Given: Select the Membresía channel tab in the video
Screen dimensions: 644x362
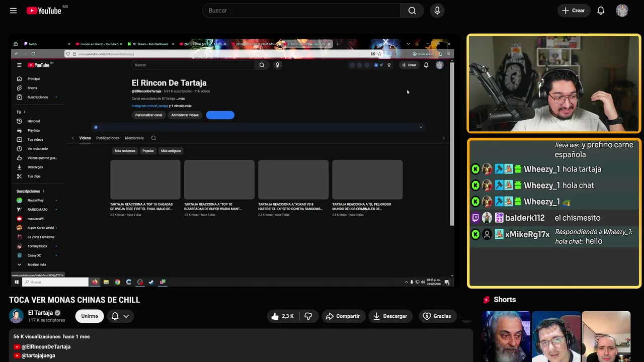Looking at the screenshot, I should [134, 138].
